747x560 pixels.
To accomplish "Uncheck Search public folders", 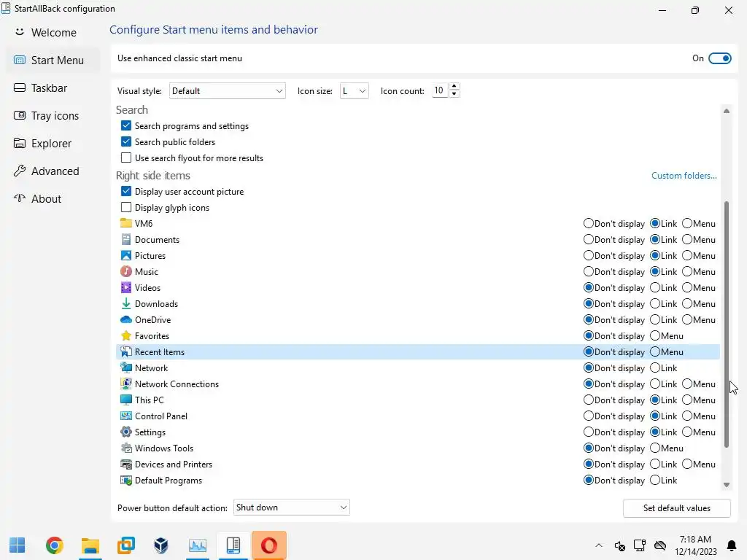I will (x=125, y=142).
